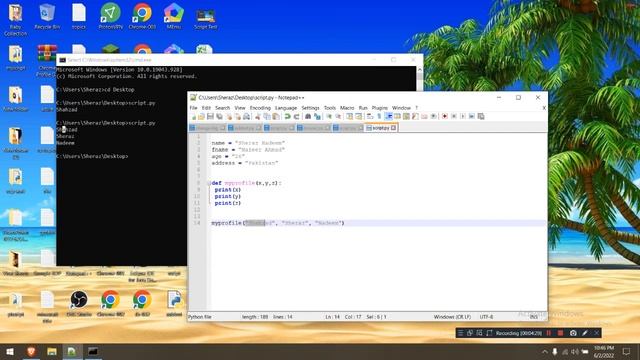Cut selection using the scissors toolbar icon
This screenshot has height=360, width=640.
(258, 116)
